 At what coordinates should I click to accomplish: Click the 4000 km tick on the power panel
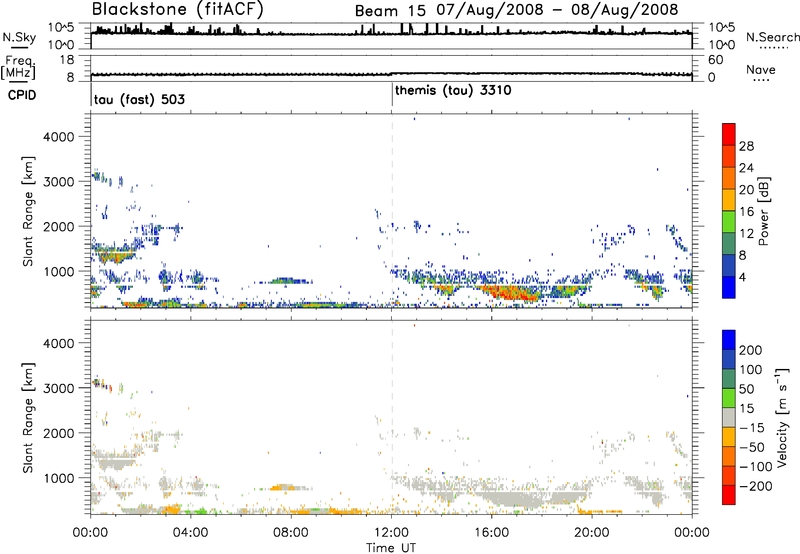click(58, 137)
